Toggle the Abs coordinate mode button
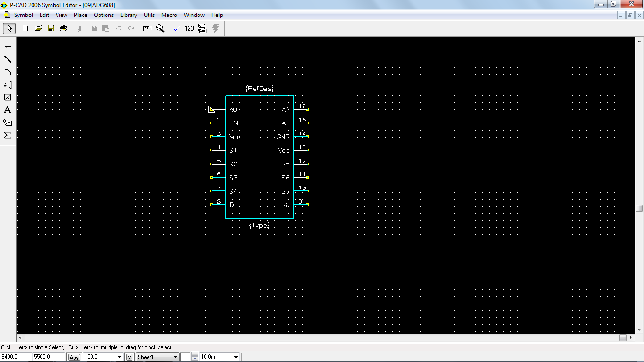Screen dimensions: 644x362 coord(74,357)
